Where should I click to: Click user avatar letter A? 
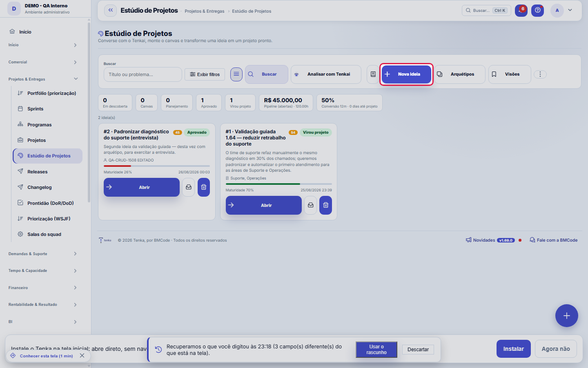point(557,10)
